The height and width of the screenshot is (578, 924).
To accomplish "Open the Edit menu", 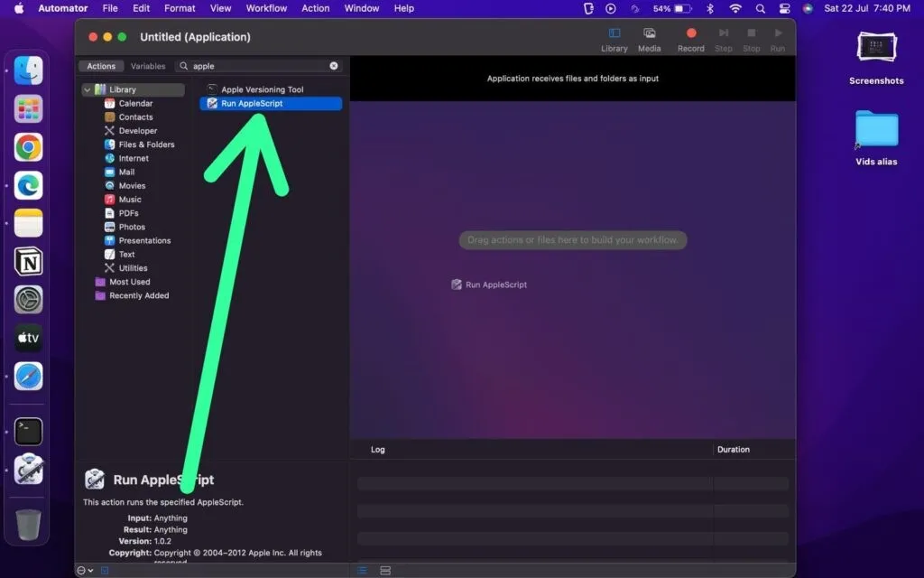I will (x=141, y=8).
